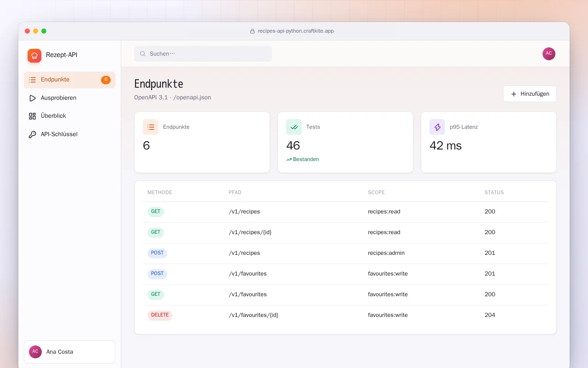Click the Rezept-API orange logo icon
The image size is (588, 368).
pos(34,56)
